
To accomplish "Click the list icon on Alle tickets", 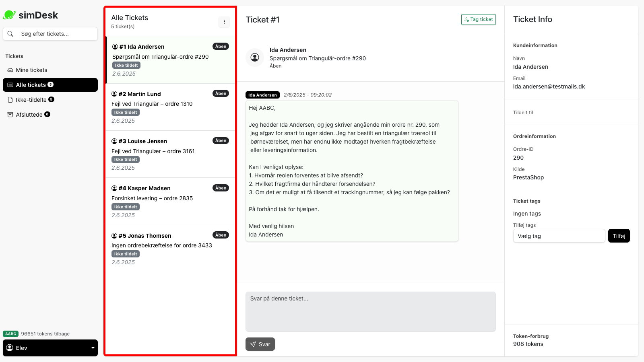I will pos(10,84).
